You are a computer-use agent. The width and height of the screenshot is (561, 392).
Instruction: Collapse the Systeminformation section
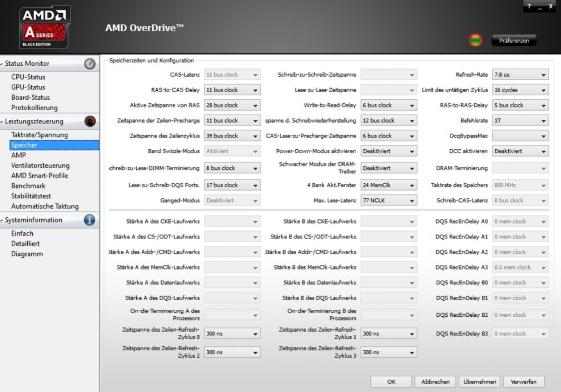(x=2, y=220)
